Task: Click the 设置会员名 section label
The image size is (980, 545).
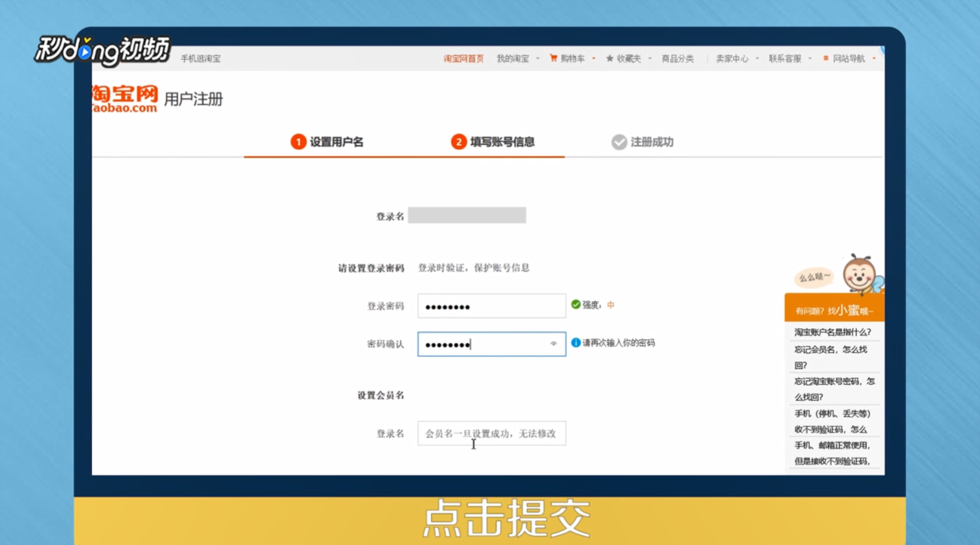Action: [x=381, y=395]
